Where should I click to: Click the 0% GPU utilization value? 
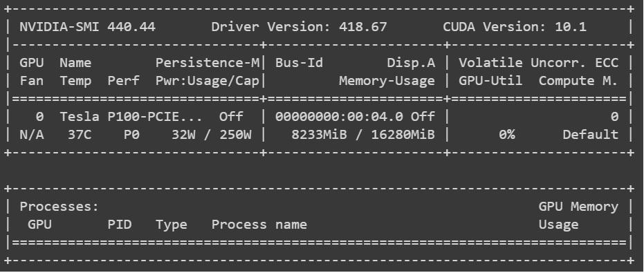click(x=507, y=135)
